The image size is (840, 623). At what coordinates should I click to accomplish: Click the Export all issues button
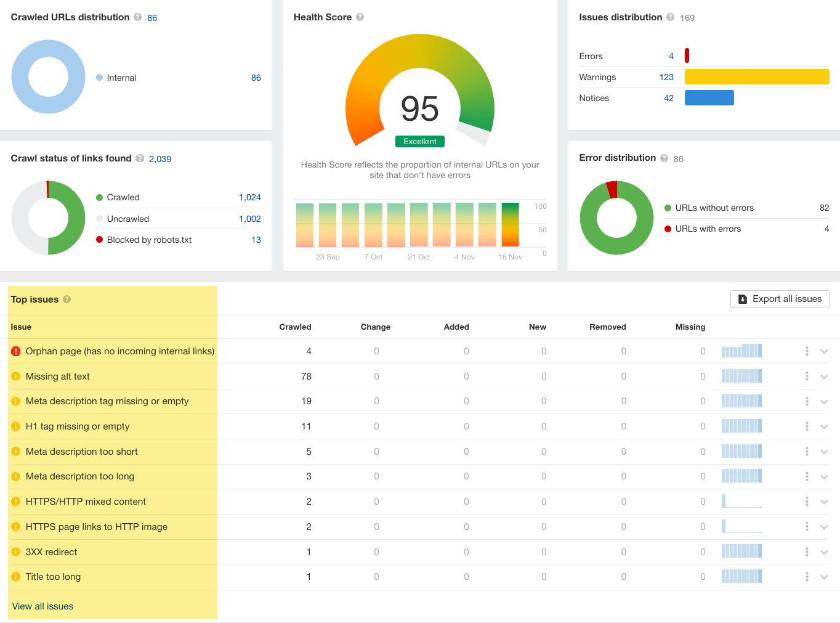pos(780,299)
